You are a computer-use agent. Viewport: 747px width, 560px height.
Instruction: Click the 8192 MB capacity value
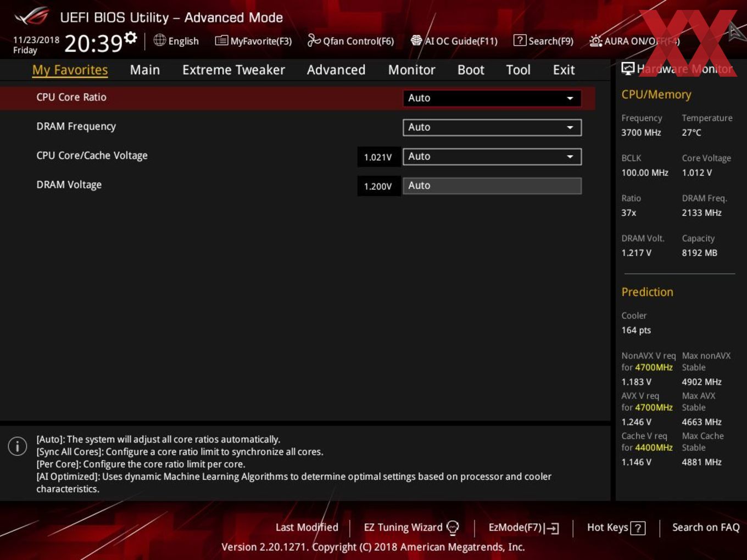coord(699,253)
